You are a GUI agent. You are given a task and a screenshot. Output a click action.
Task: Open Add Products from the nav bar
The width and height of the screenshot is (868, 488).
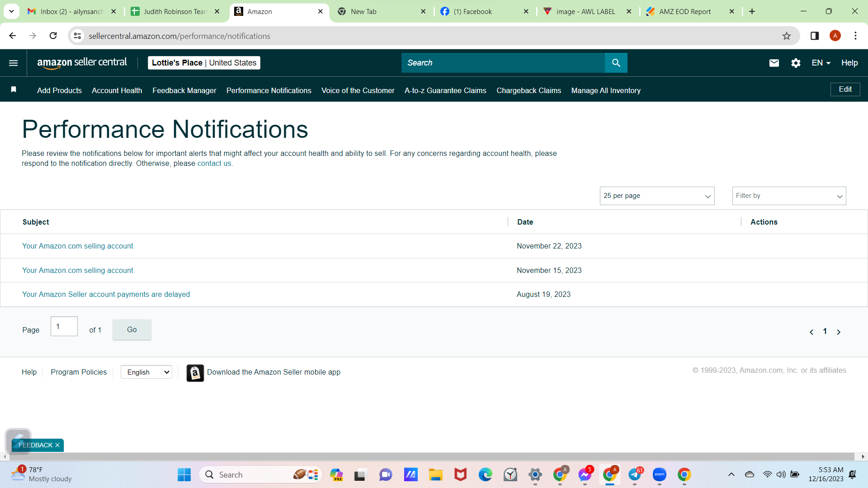(59, 90)
